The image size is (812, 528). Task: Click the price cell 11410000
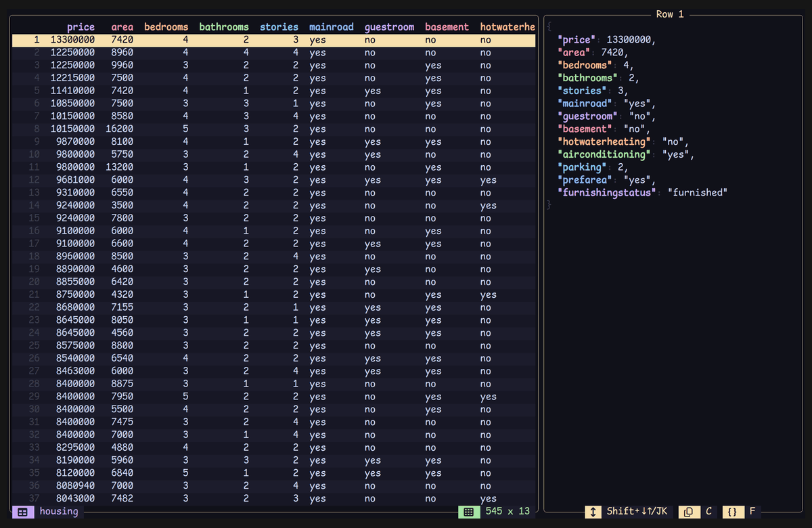[72, 91]
